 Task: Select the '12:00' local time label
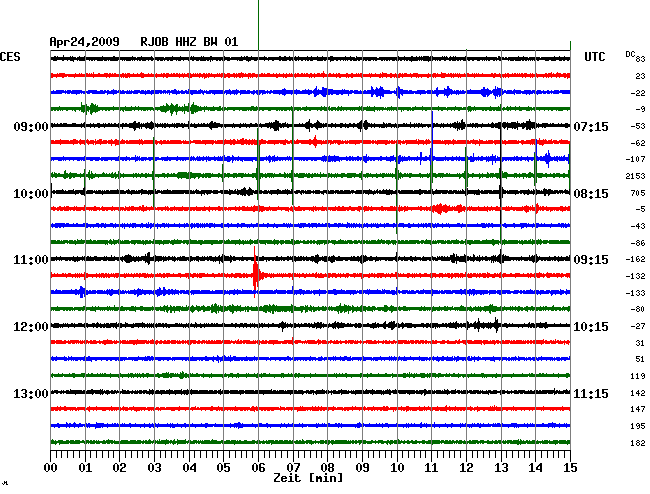31,327
